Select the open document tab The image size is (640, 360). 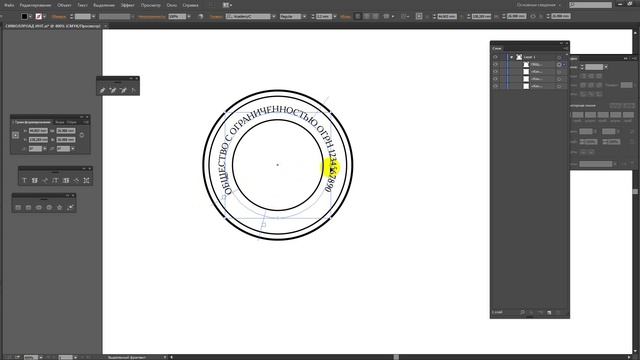pos(53,26)
